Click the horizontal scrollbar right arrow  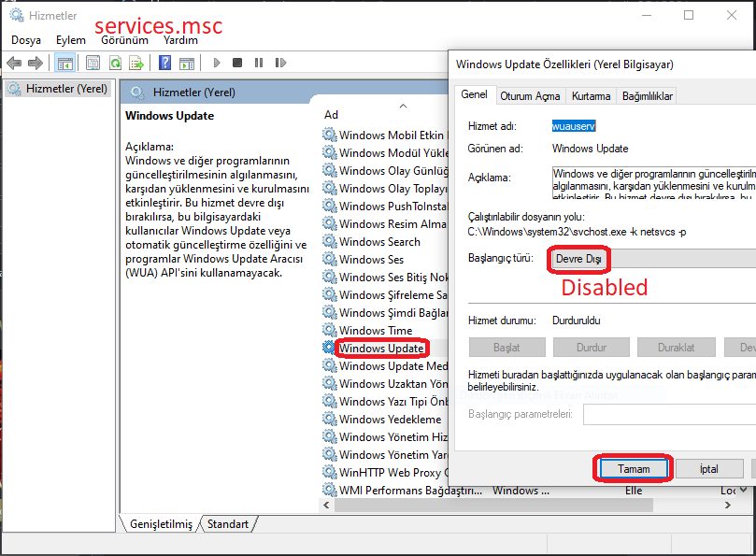coord(728,505)
